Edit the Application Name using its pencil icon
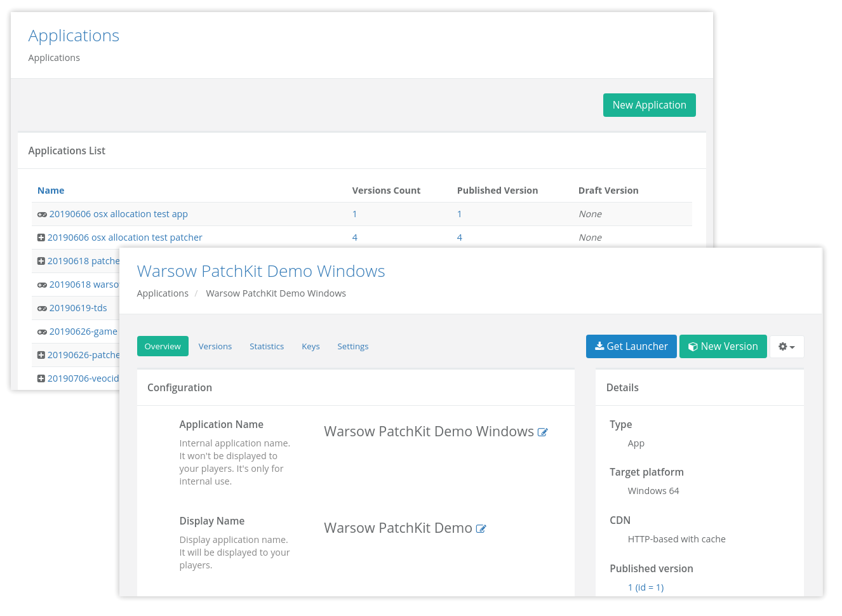The image size is (842, 616). click(x=543, y=431)
